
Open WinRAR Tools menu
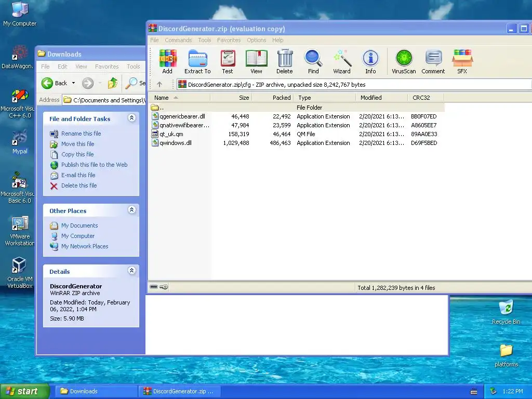coord(205,40)
